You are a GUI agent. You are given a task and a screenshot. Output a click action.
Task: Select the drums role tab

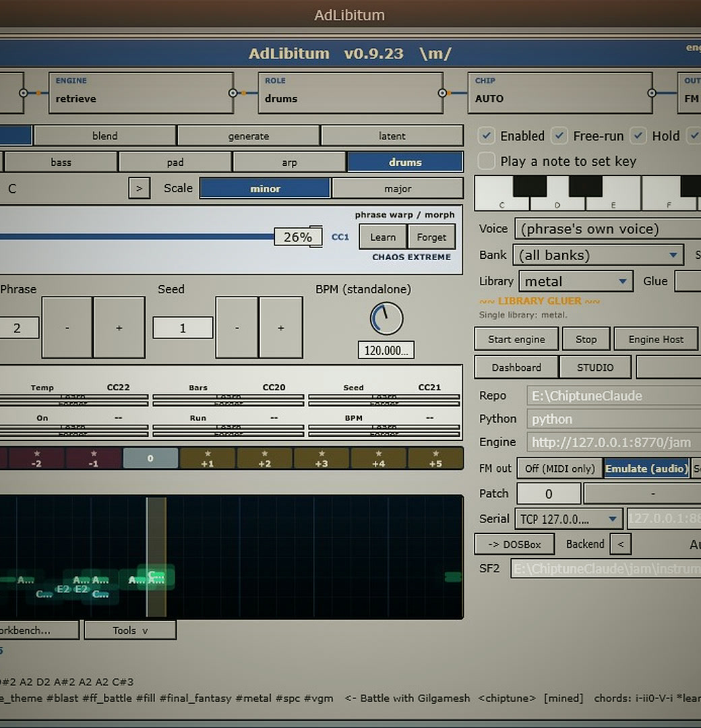coord(405,162)
